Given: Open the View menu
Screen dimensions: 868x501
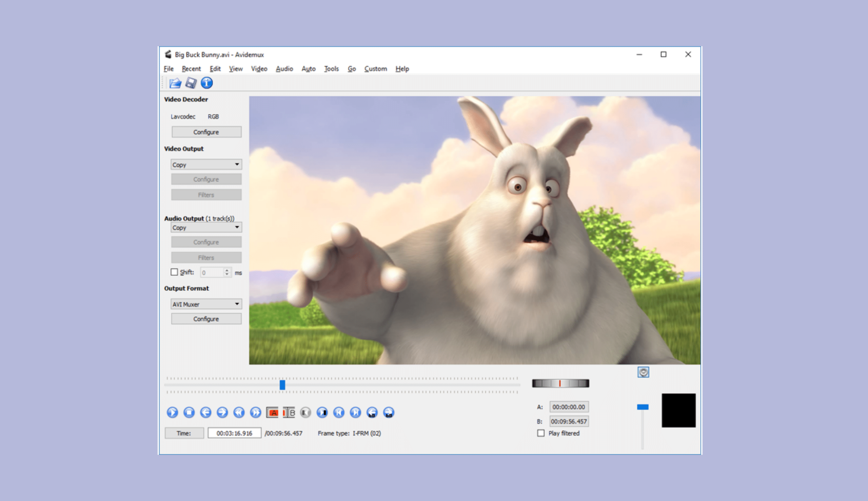Looking at the screenshot, I should (x=236, y=68).
